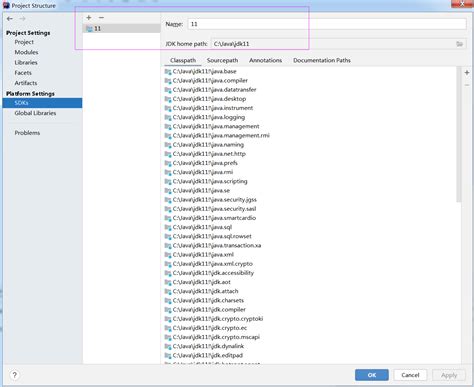Open Project under Project Settings
474x387 pixels.
click(24, 42)
